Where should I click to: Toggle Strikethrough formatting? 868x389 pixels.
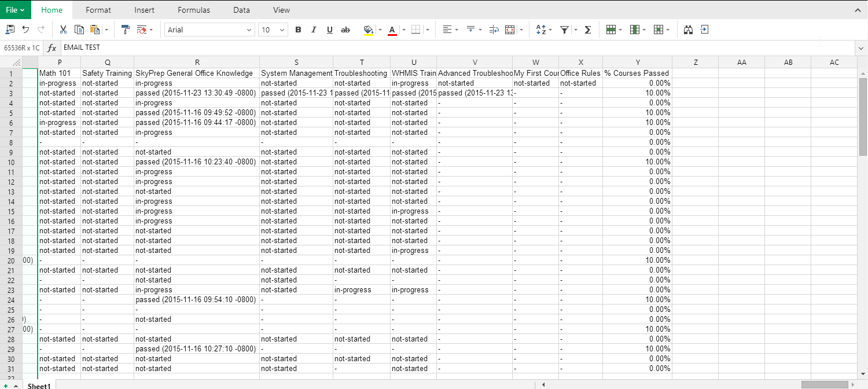point(345,30)
